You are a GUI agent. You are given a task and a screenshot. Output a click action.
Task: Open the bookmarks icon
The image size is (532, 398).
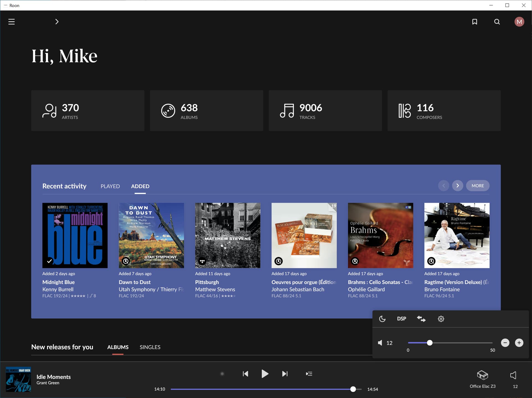475,22
